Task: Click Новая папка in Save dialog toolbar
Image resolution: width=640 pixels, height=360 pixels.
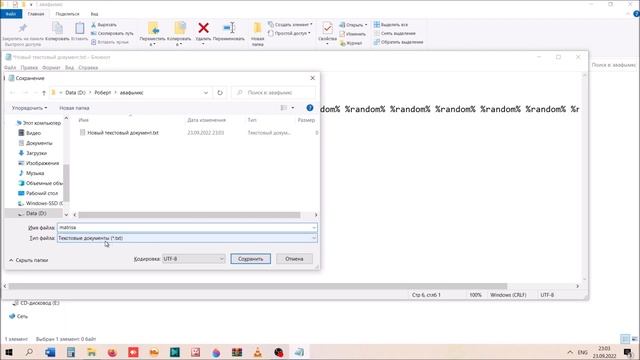Action: coord(74,108)
